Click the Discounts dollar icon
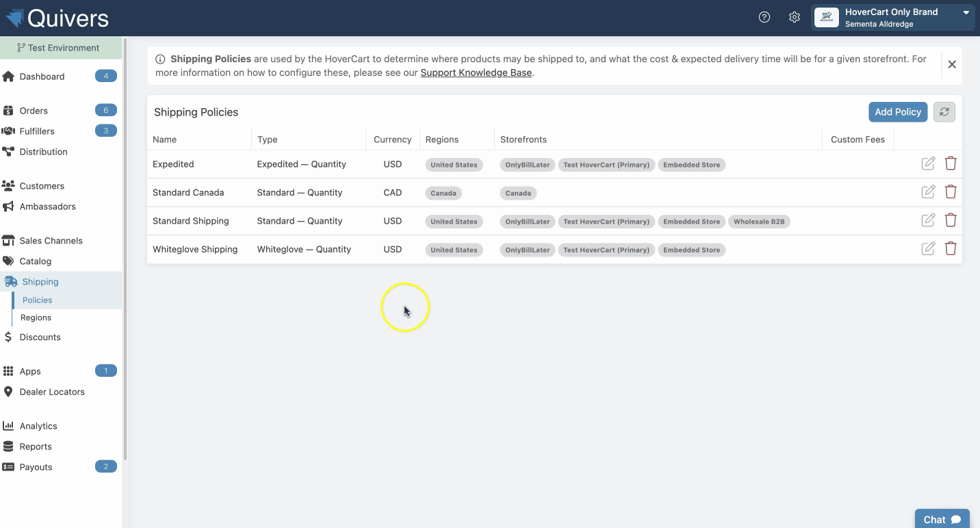Screen dimensions: 980x528 [x=8, y=336]
